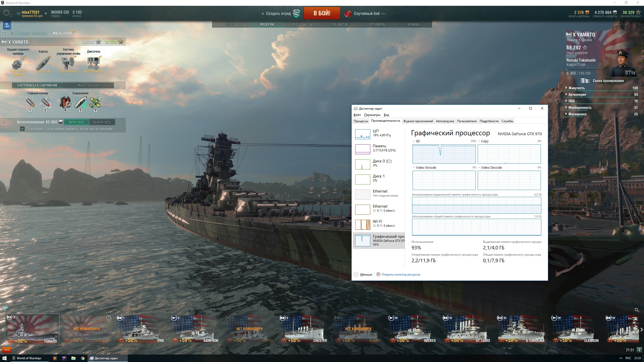Open the armor scheme viewer icon
Viewport: 644px width, 362px height.
tap(585, 81)
